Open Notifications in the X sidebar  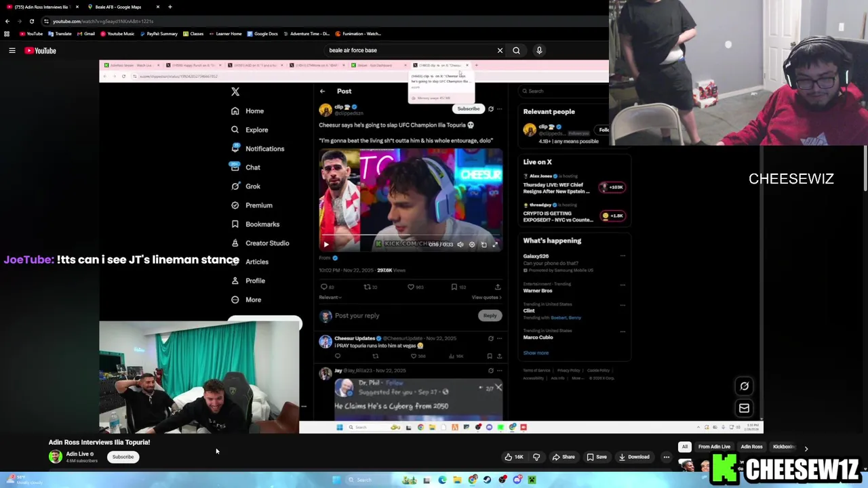(x=258, y=148)
